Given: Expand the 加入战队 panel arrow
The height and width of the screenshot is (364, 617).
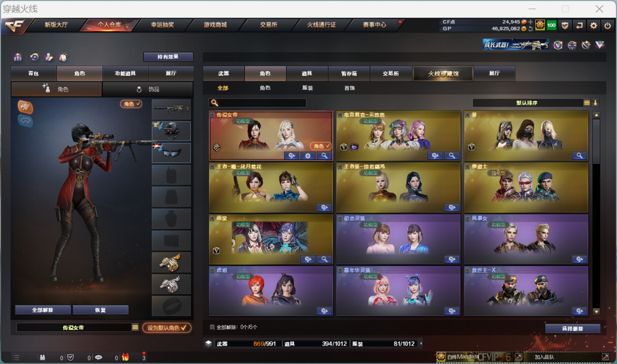Looking at the screenshot, I should [x=605, y=357].
